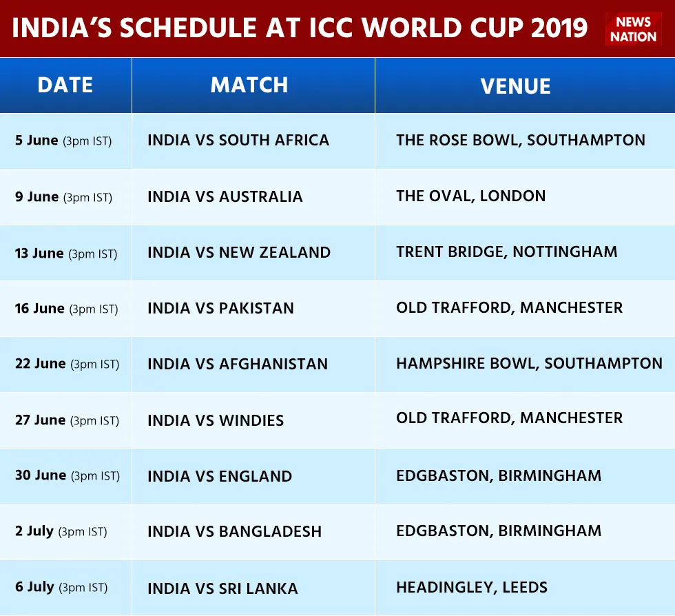Click The Oval, London venue
Image resolution: width=675 pixels, height=616 pixels.
[470, 196]
